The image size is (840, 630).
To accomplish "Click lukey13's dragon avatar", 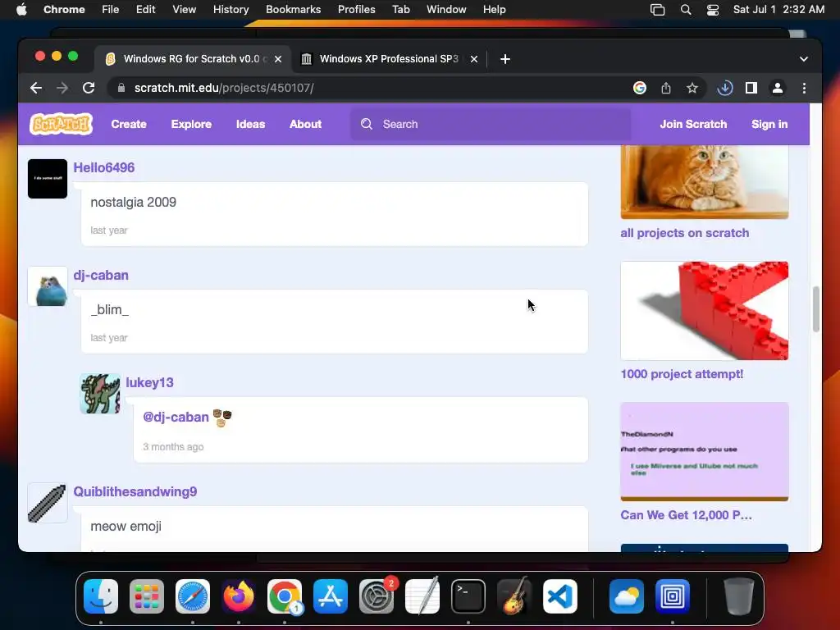I will [100, 394].
